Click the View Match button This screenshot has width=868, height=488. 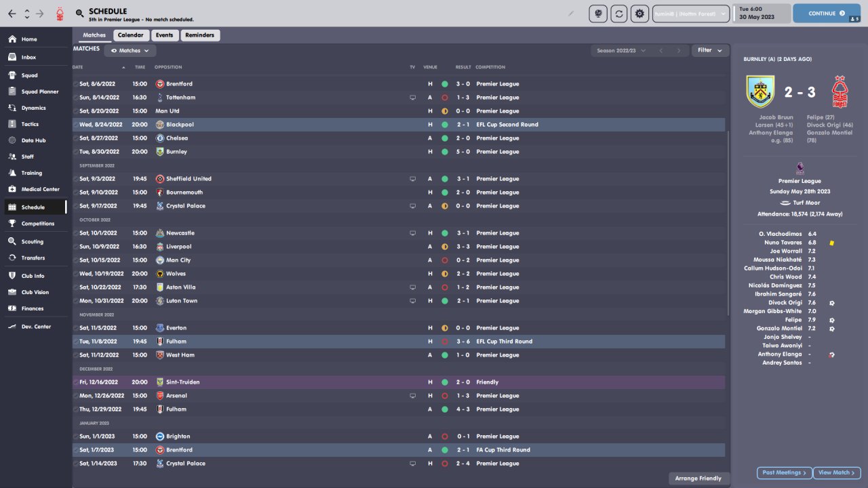[x=837, y=472]
